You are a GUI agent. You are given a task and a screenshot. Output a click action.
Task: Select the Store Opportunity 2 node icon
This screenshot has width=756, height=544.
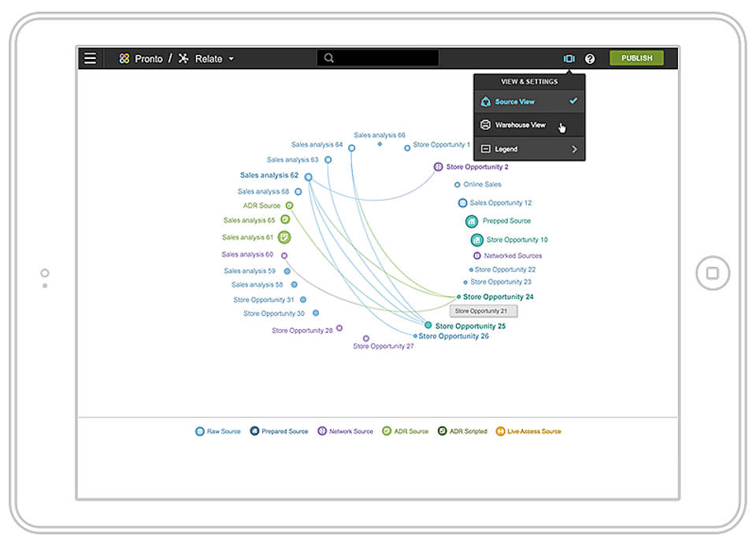coord(438,167)
